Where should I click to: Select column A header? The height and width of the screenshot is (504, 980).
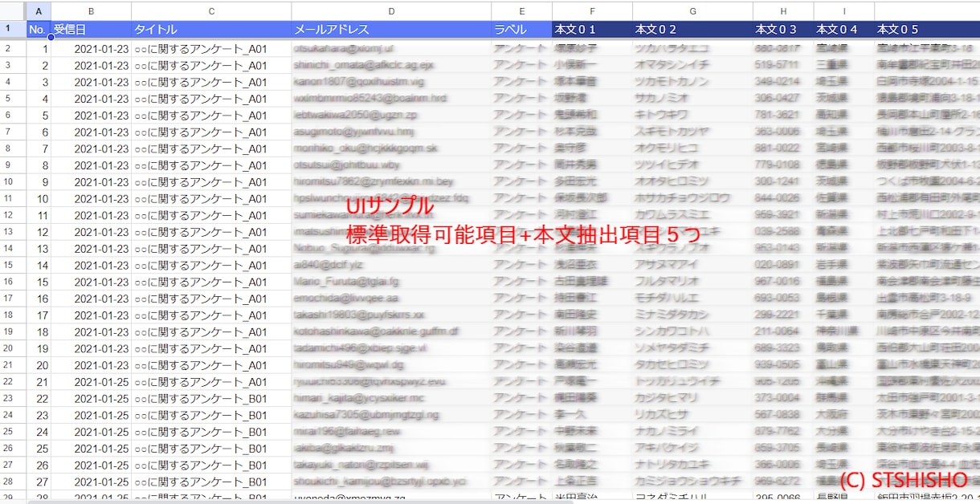tap(38, 10)
